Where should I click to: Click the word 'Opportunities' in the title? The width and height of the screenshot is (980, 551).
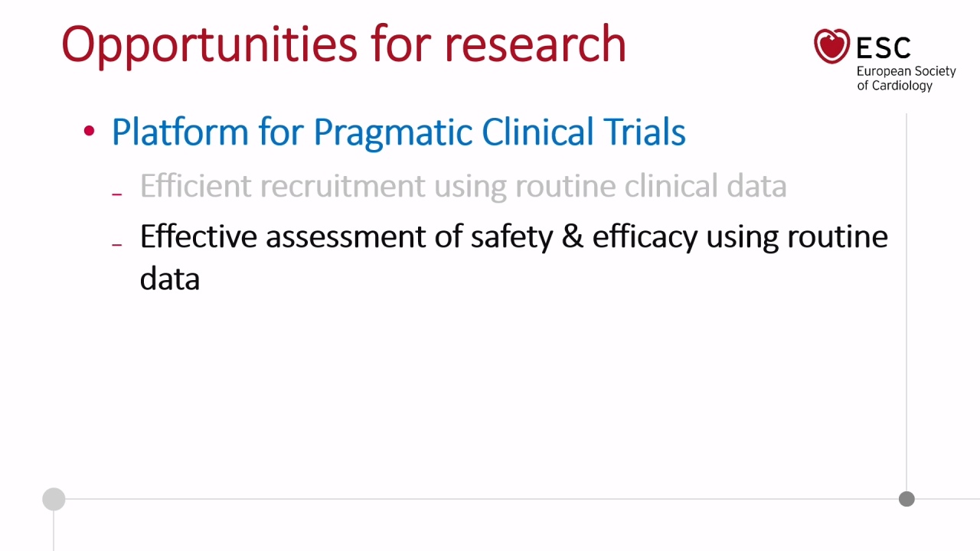pos(209,46)
